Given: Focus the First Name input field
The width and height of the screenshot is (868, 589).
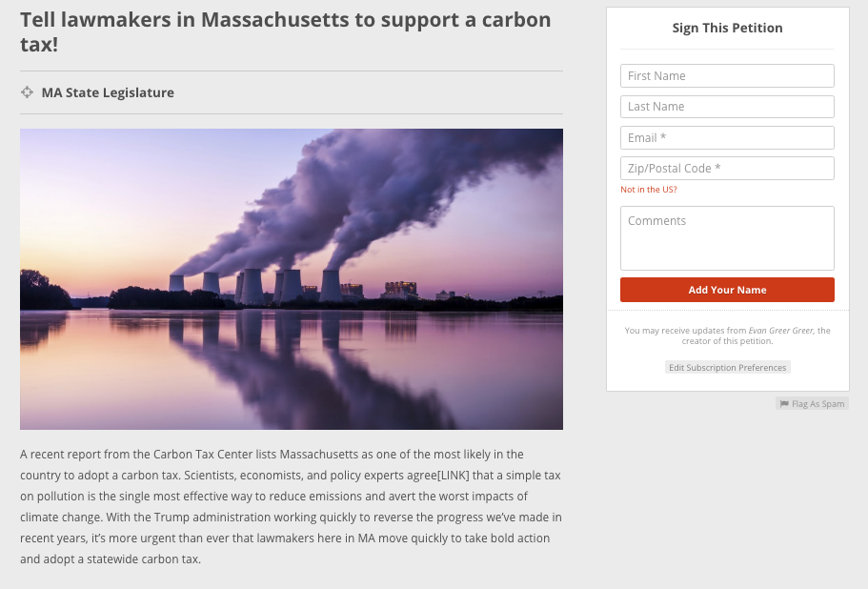Looking at the screenshot, I should coord(727,76).
